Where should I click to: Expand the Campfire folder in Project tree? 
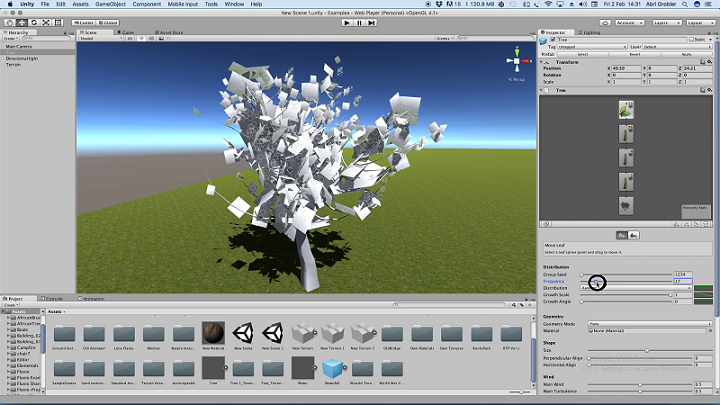click(x=8, y=348)
